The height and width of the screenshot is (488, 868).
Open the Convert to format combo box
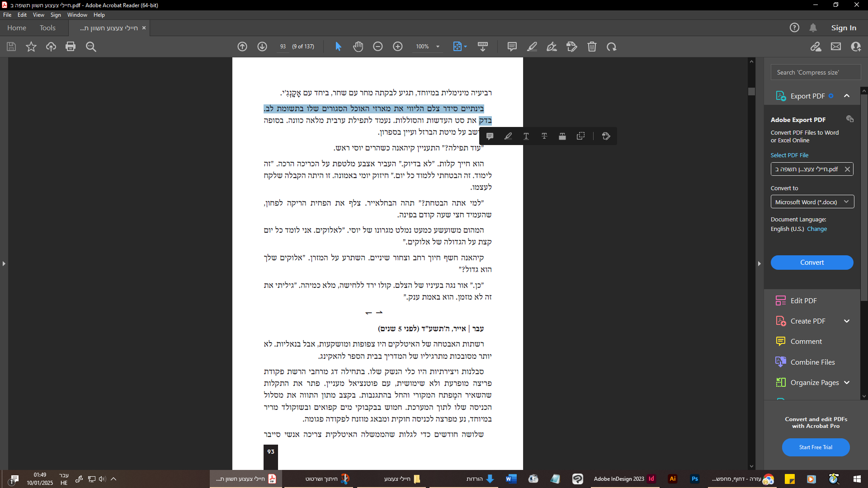pyautogui.click(x=812, y=202)
